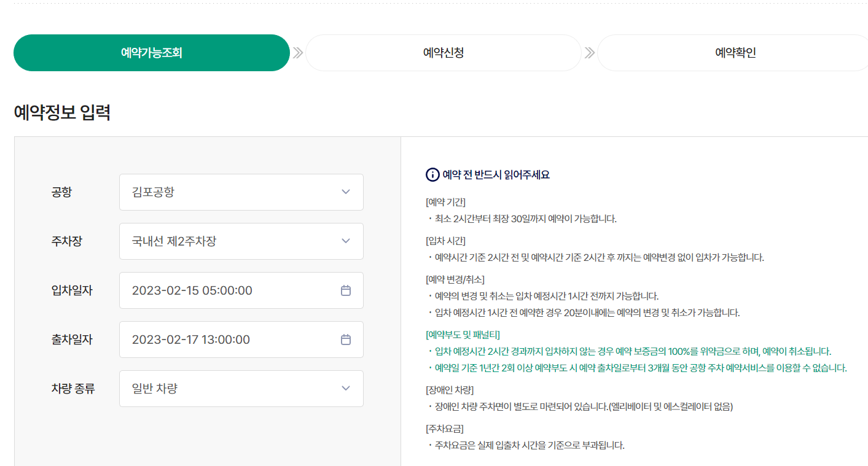Click the [예약 기간] section heading
Image resolution: width=868 pixels, height=466 pixels.
pos(445,202)
